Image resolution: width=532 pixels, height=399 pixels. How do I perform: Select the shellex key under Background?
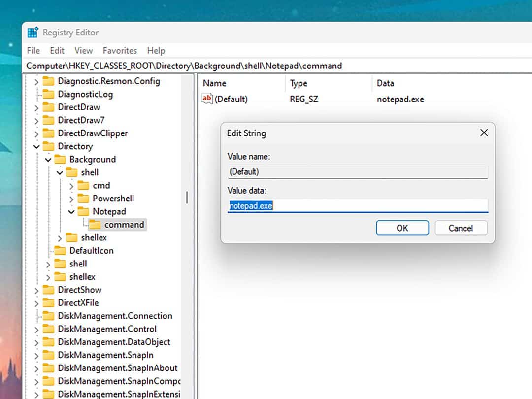pos(94,238)
